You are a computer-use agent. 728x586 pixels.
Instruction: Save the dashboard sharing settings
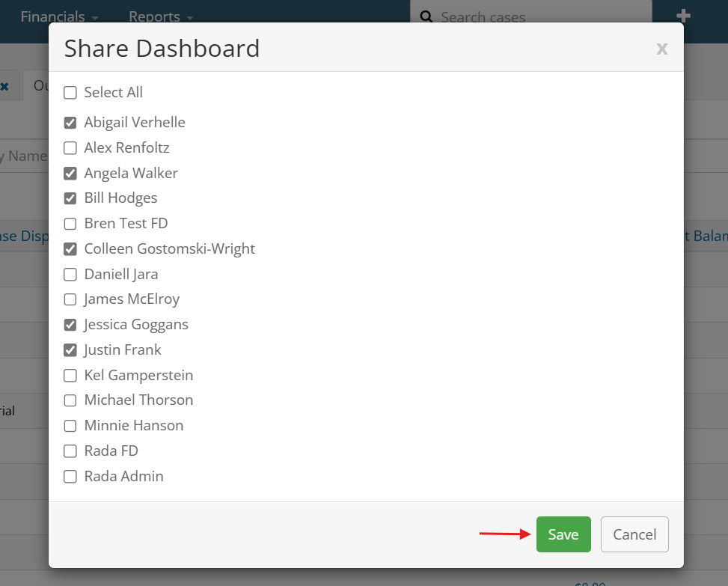(563, 534)
